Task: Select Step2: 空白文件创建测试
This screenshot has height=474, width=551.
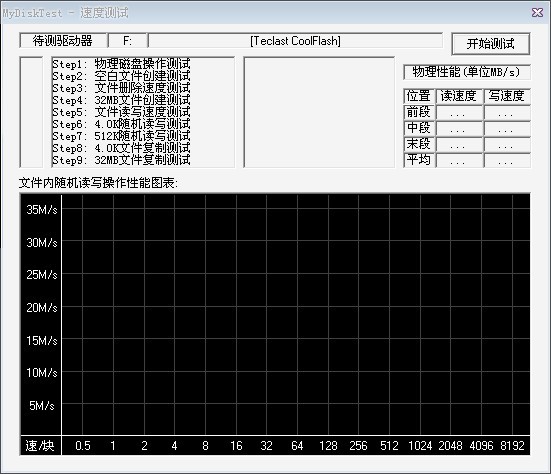Action: (122, 76)
